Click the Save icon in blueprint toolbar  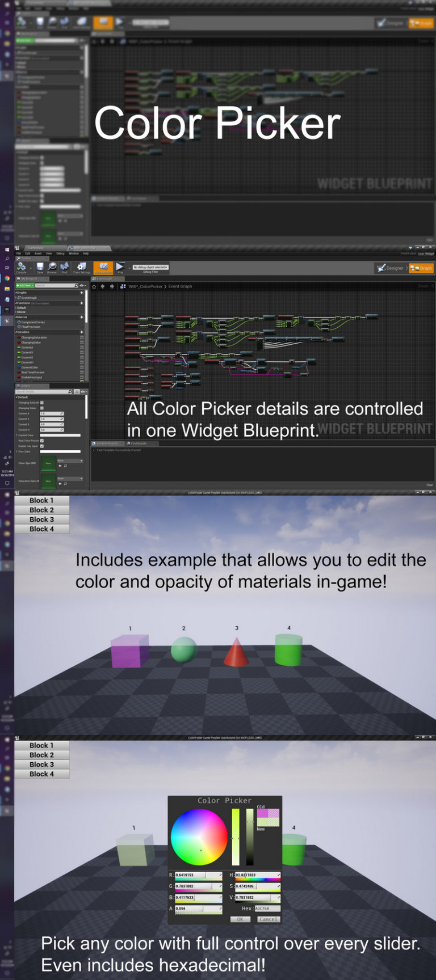[x=40, y=268]
